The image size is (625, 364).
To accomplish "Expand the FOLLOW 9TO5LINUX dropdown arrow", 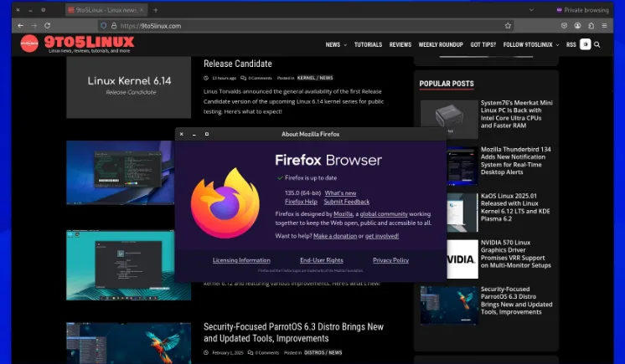I will 557,45.
